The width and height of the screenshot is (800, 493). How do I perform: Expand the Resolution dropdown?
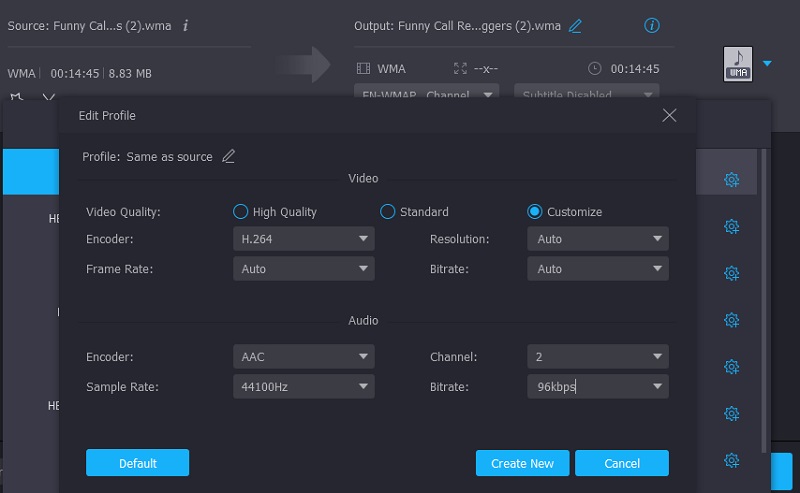tap(597, 239)
